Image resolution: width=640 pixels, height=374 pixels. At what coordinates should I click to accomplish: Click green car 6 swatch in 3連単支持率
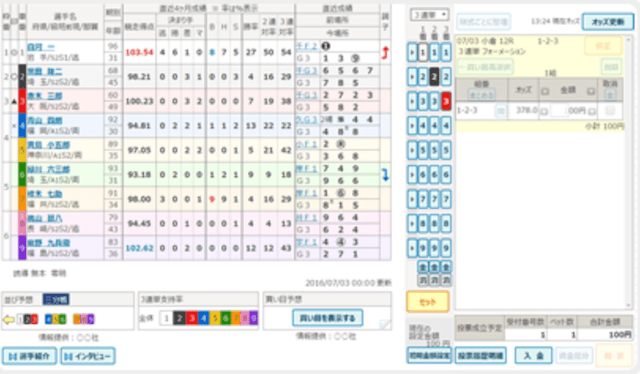click(225, 318)
